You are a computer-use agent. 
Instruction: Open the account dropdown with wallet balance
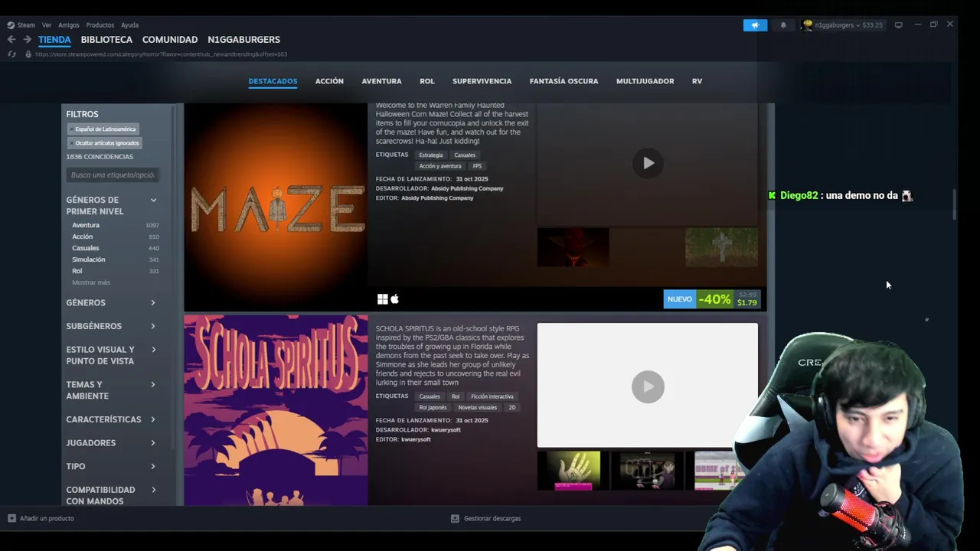click(848, 25)
